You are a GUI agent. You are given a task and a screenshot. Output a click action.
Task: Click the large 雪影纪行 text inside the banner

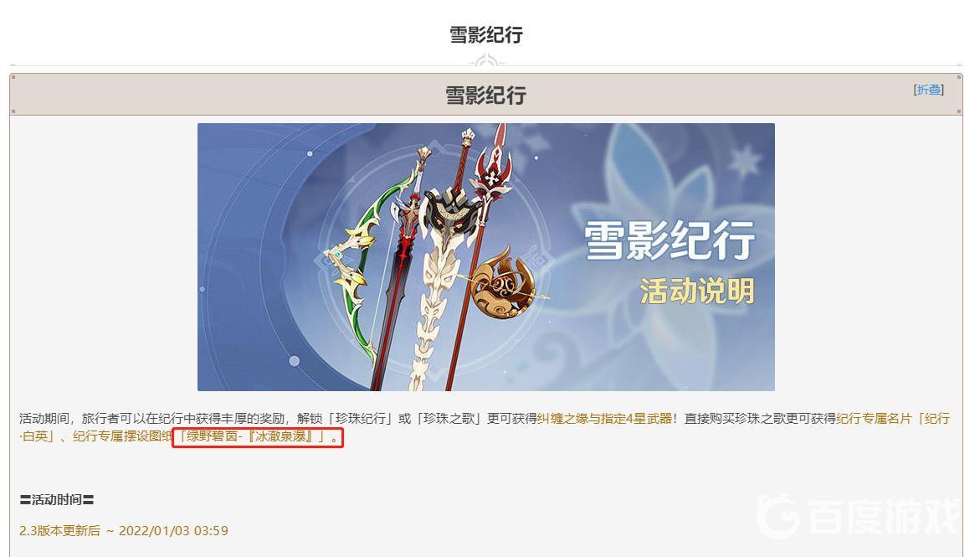tap(670, 241)
